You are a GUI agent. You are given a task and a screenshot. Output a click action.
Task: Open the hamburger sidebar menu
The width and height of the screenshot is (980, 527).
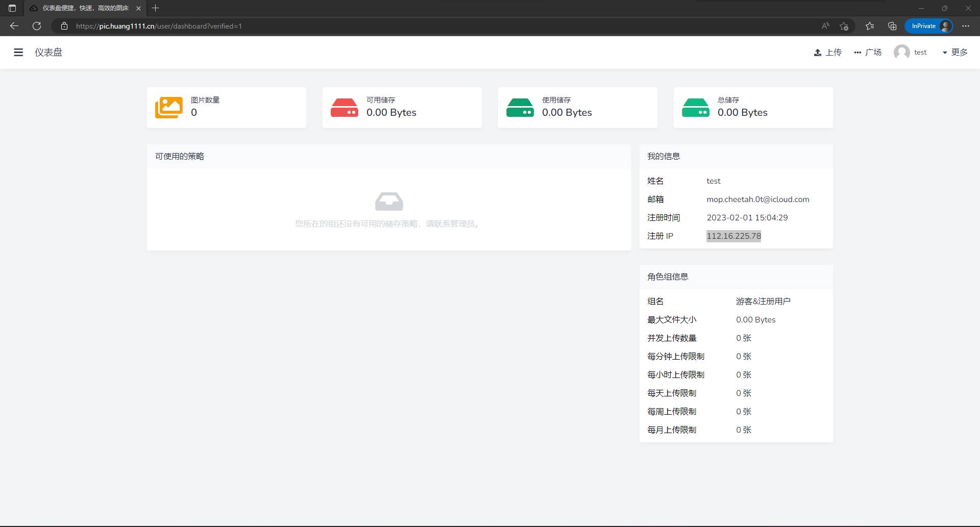(x=18, y=52)
